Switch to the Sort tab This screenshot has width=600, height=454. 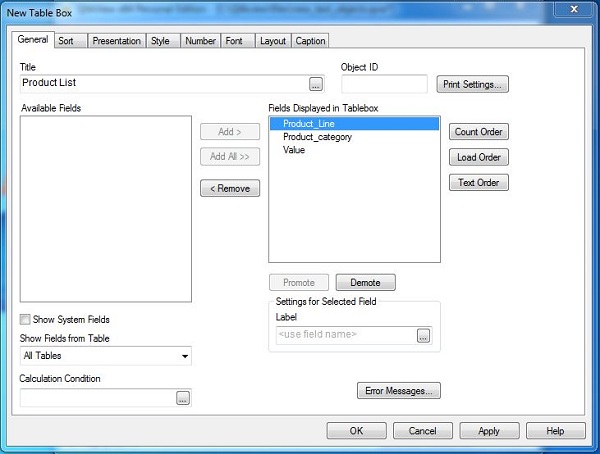pos(66,41)
